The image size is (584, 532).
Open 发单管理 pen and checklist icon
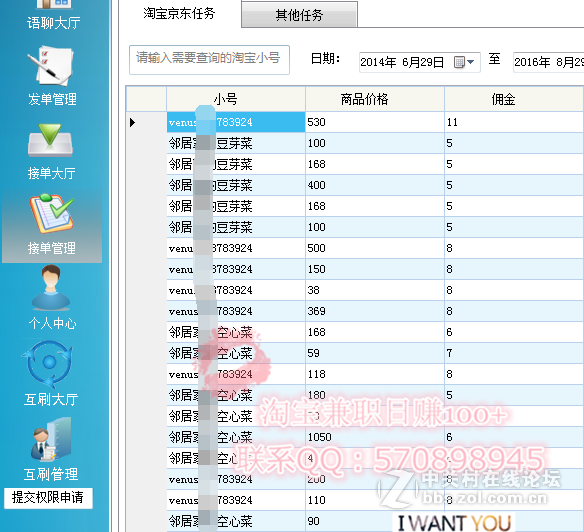point(50,66)
